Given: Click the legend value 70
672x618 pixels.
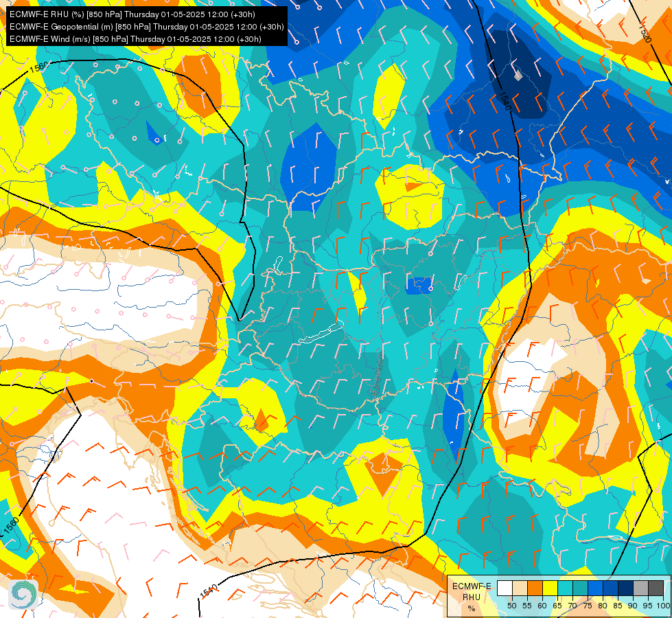Looking at the screenshot, I should tap(572, 606).
